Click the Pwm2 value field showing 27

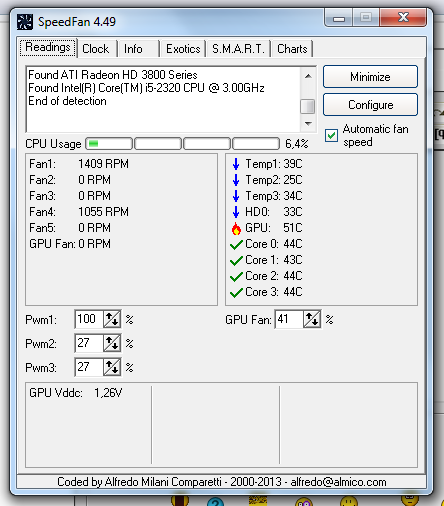point(89,343)
